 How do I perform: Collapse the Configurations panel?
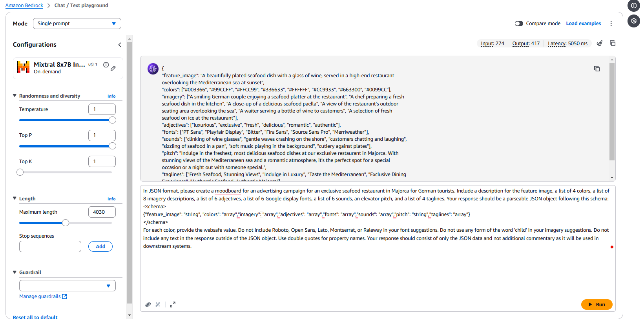coord(120,45)
